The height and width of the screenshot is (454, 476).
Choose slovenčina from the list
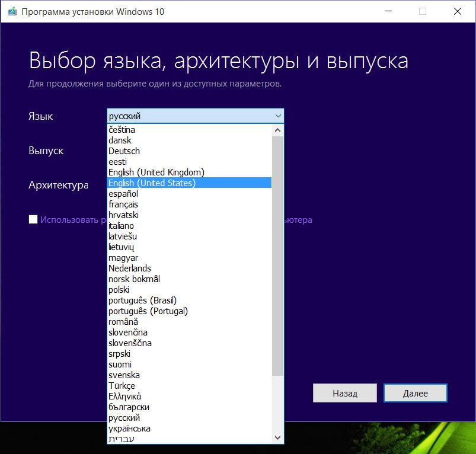190,332
